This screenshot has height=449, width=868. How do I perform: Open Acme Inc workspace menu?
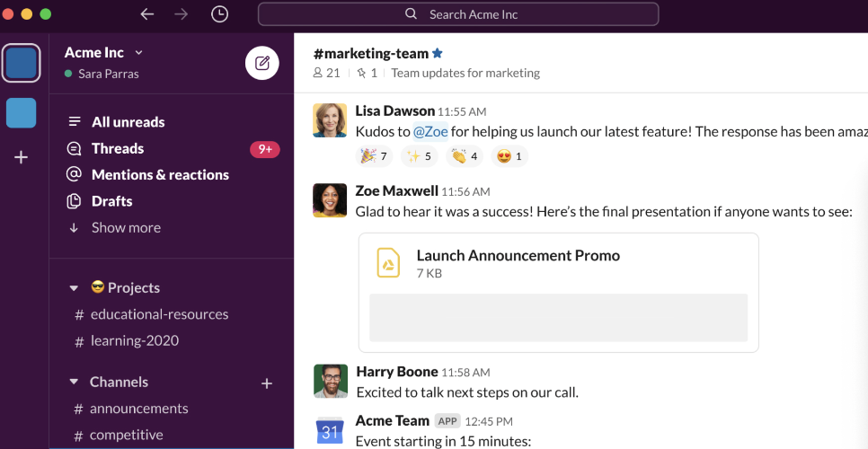pyautogui.click(x=103, y=52)
